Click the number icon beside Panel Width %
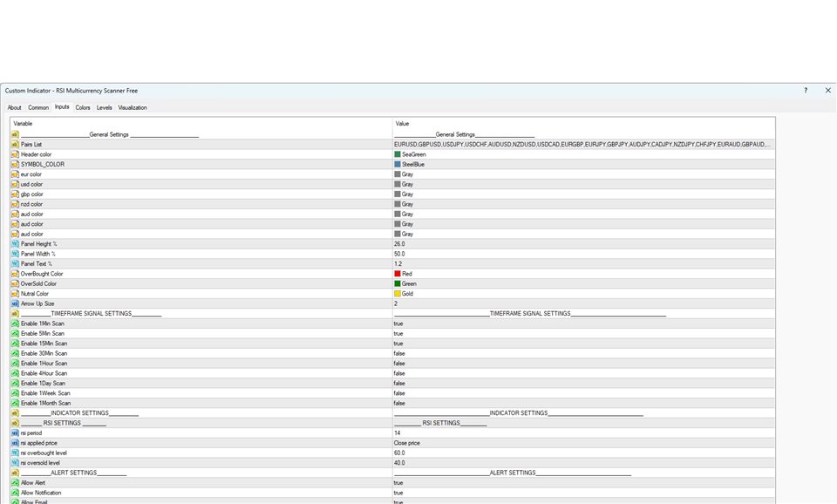Screen dimensions: 837x504 [x=15, y=254]
